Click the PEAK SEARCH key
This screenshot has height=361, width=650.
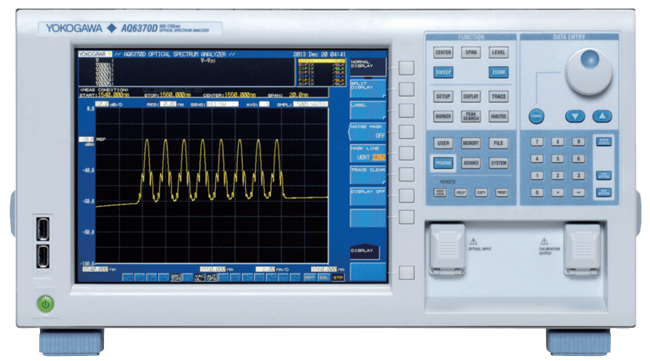[x=471, y=116]
